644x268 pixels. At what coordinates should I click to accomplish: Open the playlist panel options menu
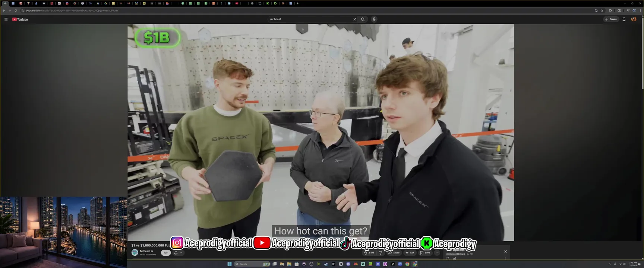click(505, 258)
